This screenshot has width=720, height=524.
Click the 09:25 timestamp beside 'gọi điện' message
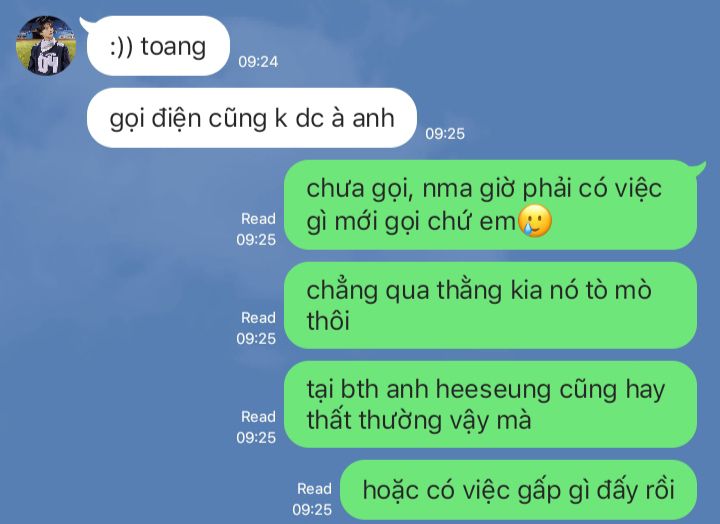[x=445, y=134]
